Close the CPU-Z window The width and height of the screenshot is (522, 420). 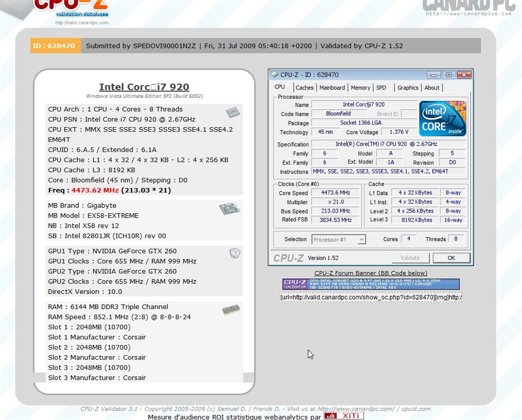(x=464, y=75)
